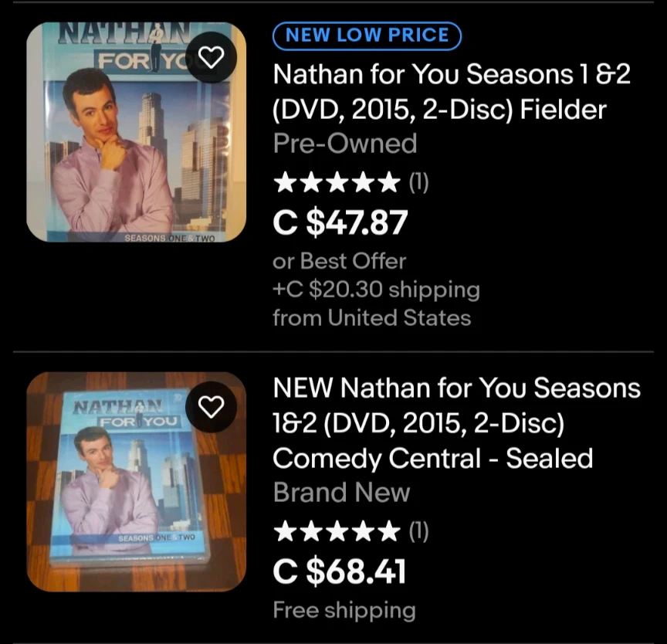Open the 'NEW Nathan for You... Sealed' title
The height and width of the screenshot is (644, 667).
pyautogui.click(x=456, y=423)
